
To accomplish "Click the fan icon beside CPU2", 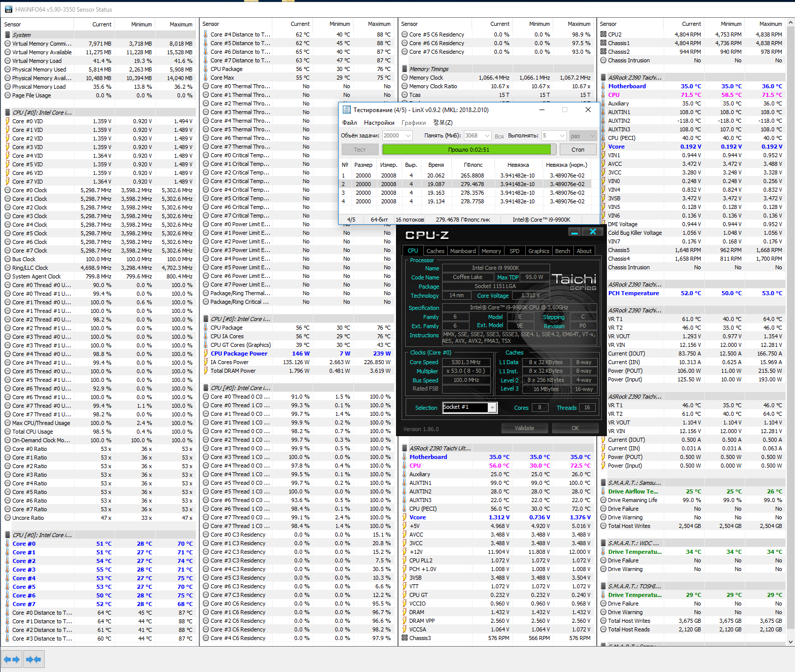I will coord(603,34).
